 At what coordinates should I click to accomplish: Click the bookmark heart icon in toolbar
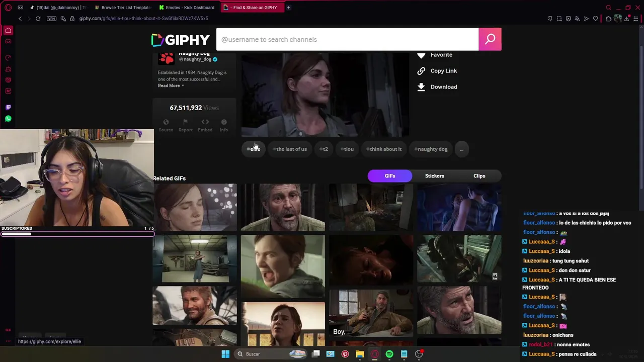[x=596, y=19]
